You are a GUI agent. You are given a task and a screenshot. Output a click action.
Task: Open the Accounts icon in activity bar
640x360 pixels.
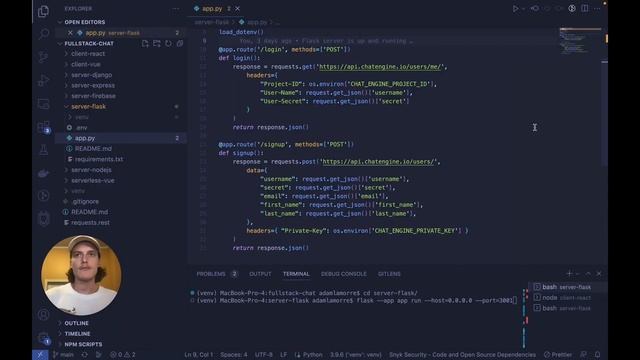click(43, 314)
